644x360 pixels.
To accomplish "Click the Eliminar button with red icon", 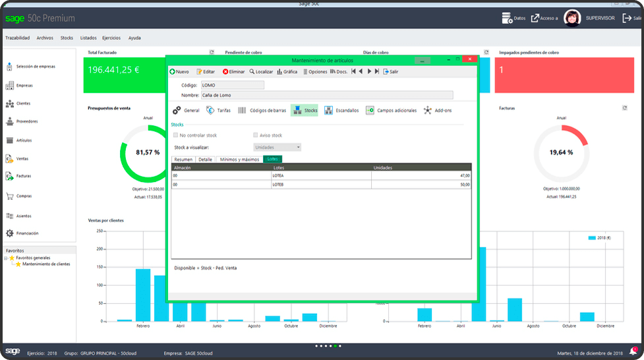I will tap(233, 71).
